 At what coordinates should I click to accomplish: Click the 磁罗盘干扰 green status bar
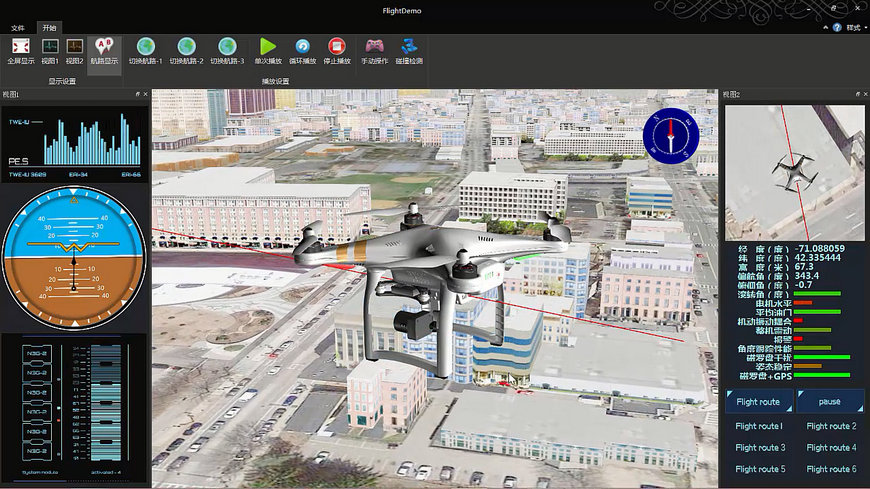(822, 357)
